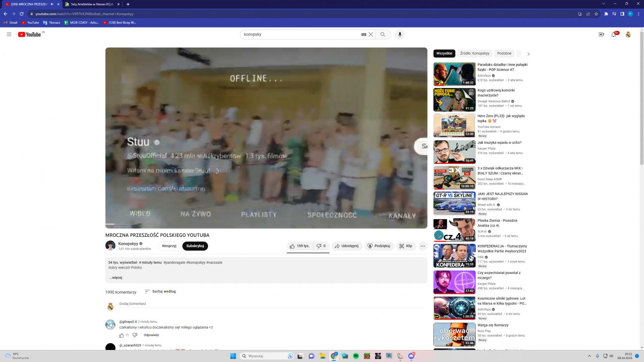Image resolution: width=644 pixels, height=362 pixels.
Task: Click the video progress bar
Action: pyautogui.click(x=266, y=225)
